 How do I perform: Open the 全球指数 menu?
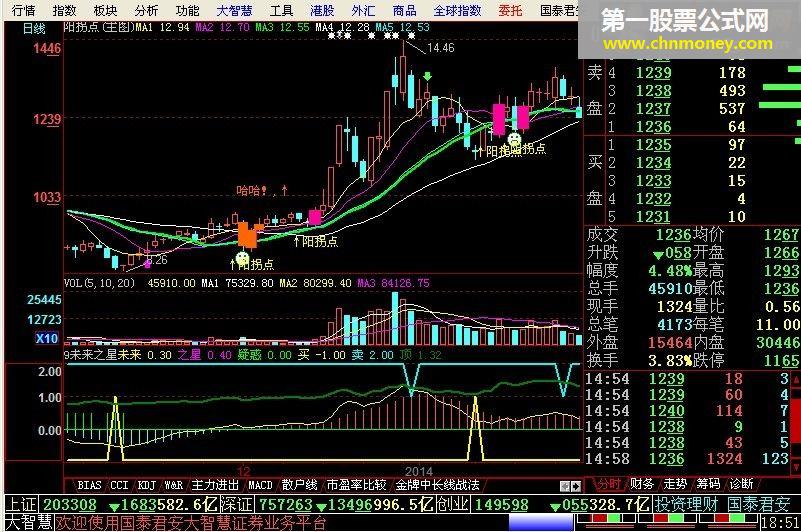tap(457, 10)
